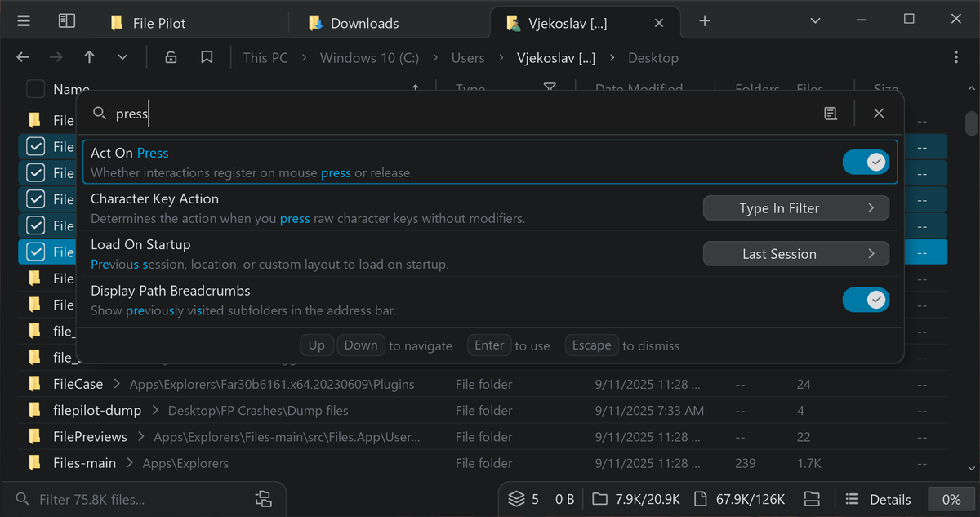Click the Down key hint button
Screen dimensions: 980x517
(361, 345)
